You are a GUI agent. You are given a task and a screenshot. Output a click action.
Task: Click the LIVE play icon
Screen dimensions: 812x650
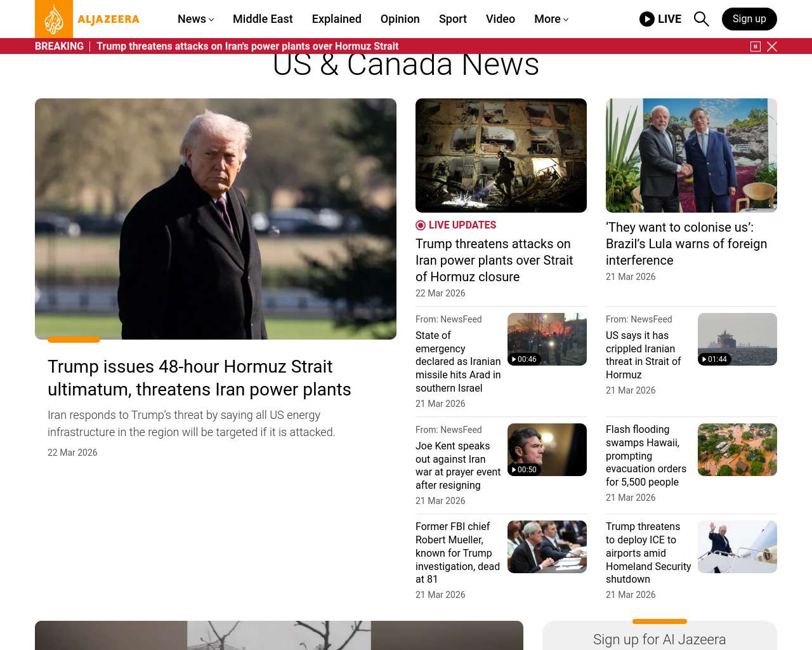(647, 19)
